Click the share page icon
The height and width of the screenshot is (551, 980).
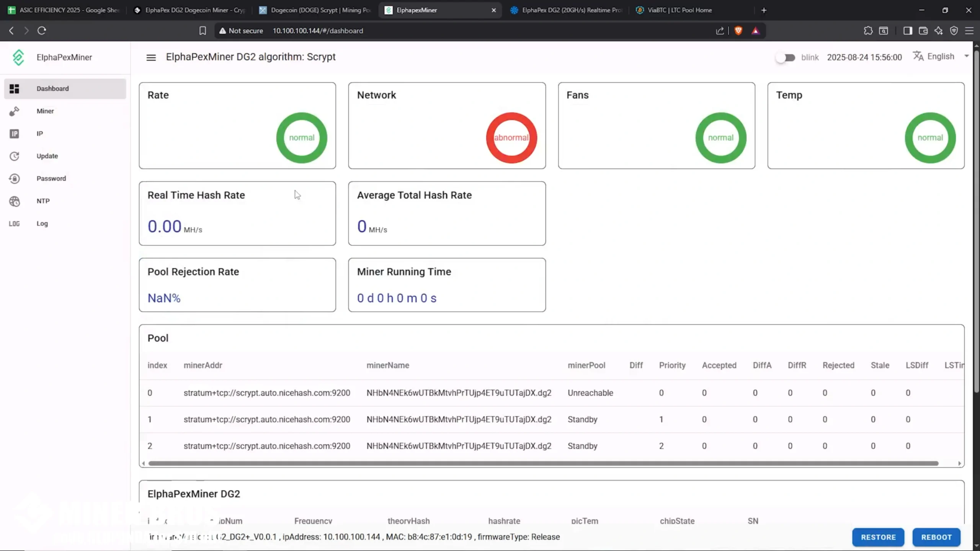(x=720, y=31)
